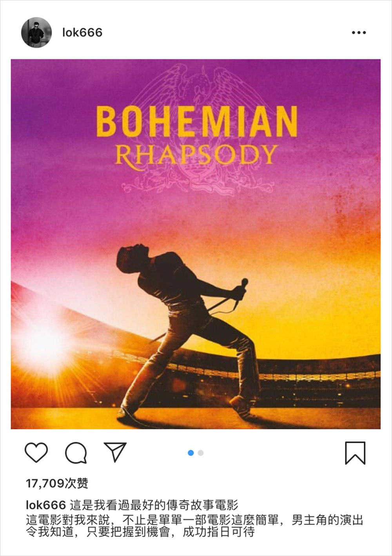Go to the second carousel image dot
The height and width of the screenshot is (556, 392).
pos(201,453)
